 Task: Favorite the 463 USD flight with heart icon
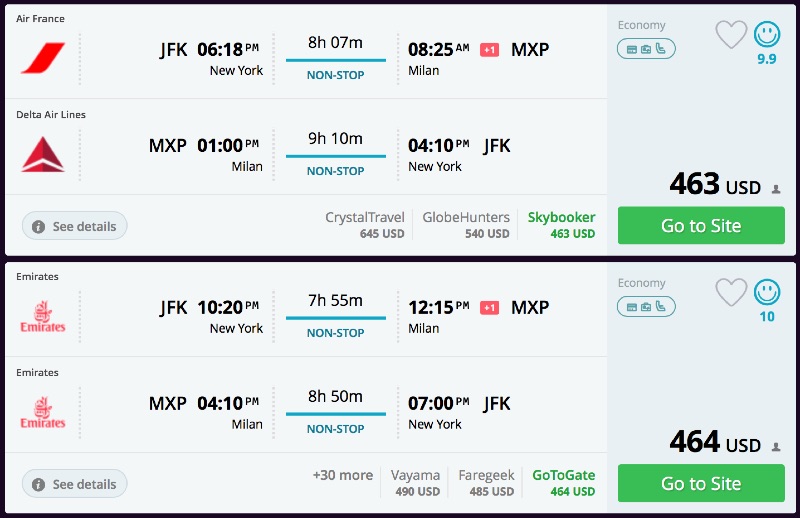(x=731, y=35)
